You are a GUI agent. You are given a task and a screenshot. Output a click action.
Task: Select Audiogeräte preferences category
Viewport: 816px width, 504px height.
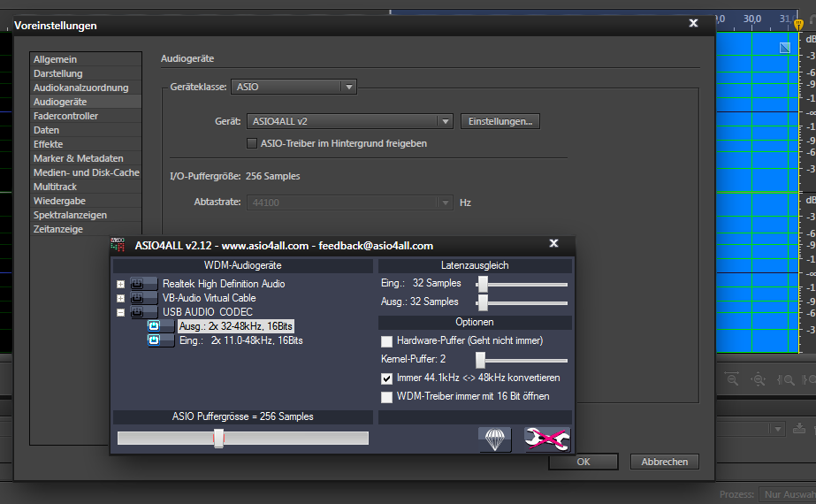click(x=86, y=102)
